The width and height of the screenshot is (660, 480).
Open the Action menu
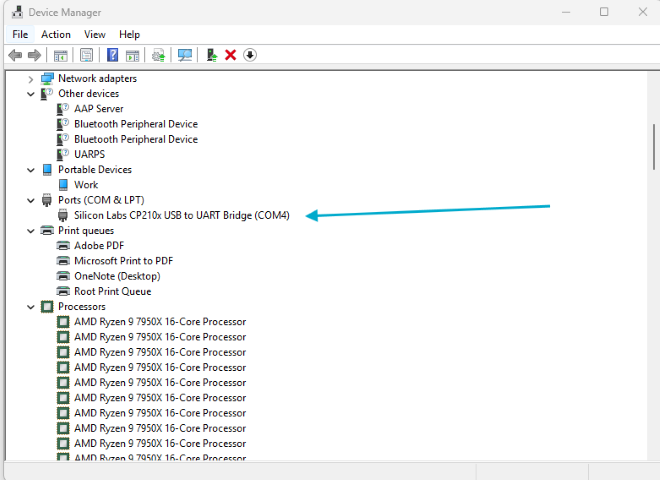coord(56,35)
